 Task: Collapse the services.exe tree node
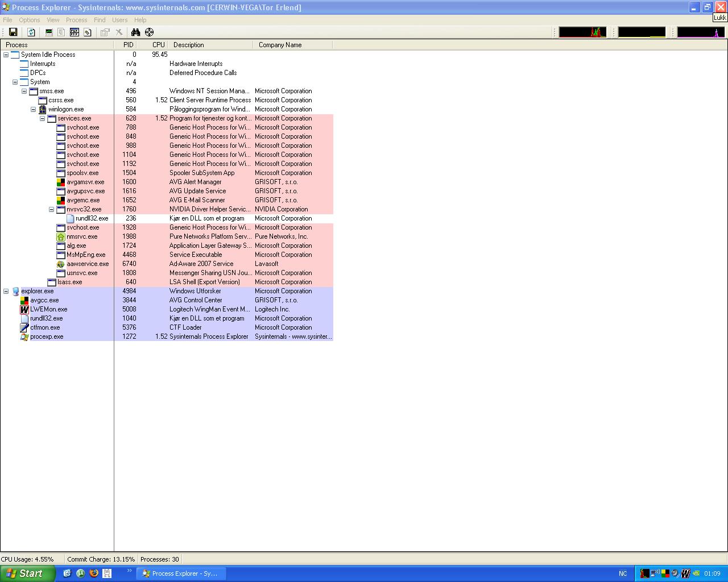(x=43, y=118)
